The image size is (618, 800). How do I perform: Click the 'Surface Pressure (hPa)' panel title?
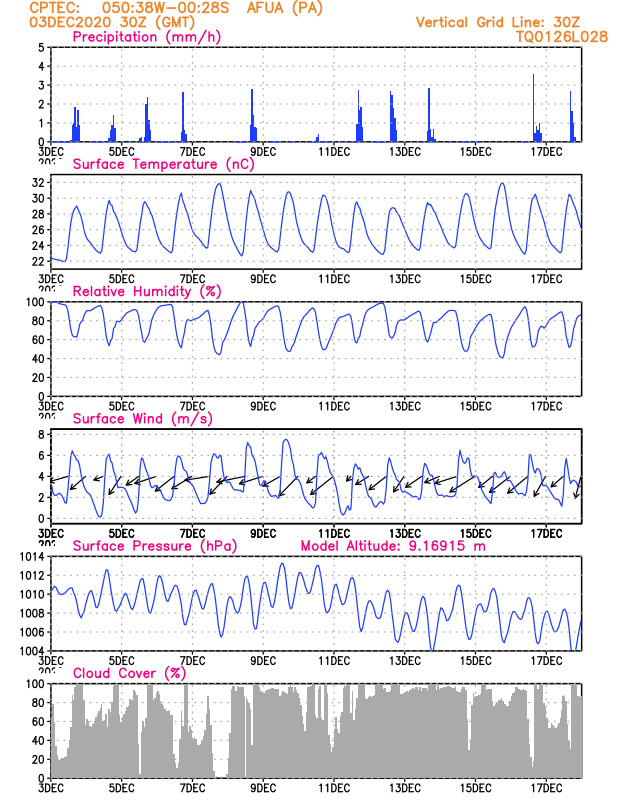155,546
